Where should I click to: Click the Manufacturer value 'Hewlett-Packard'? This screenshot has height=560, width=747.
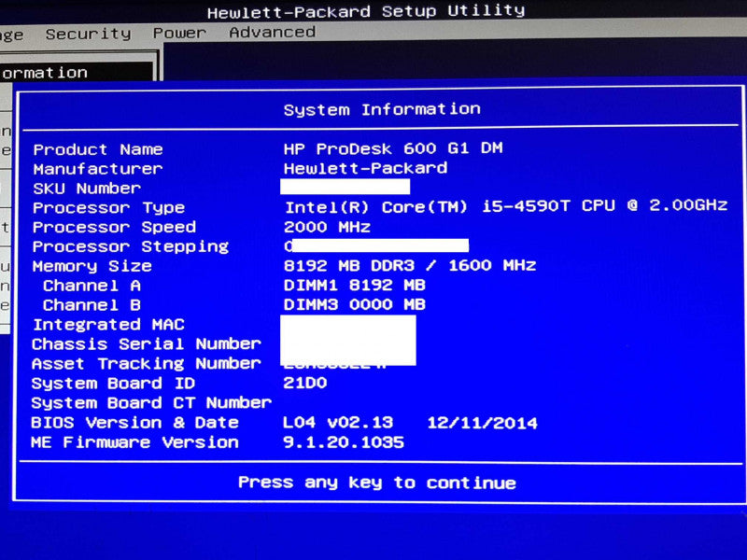point(365,168)
